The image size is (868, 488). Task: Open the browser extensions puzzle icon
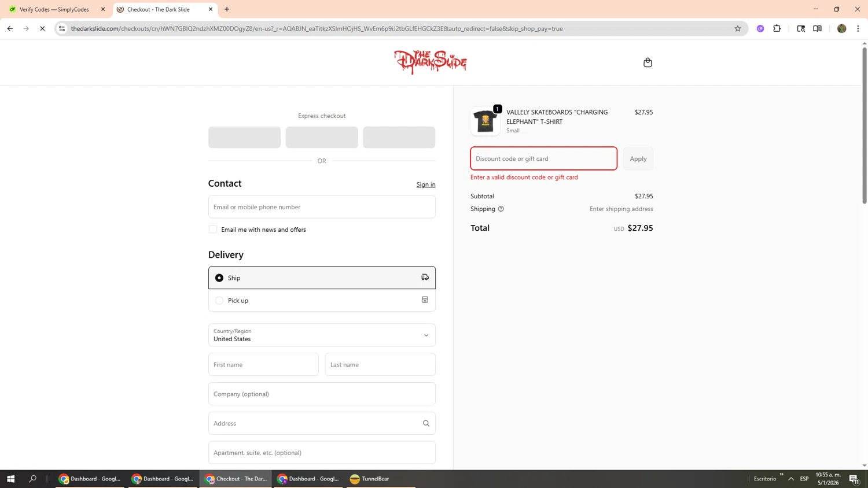pyautogui.click(x=777, y=28)
